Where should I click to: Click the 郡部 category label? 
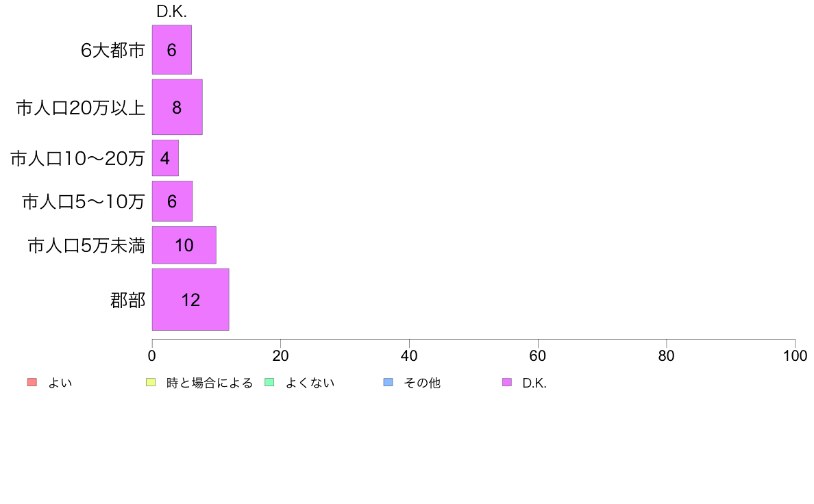tap(127, 300)
